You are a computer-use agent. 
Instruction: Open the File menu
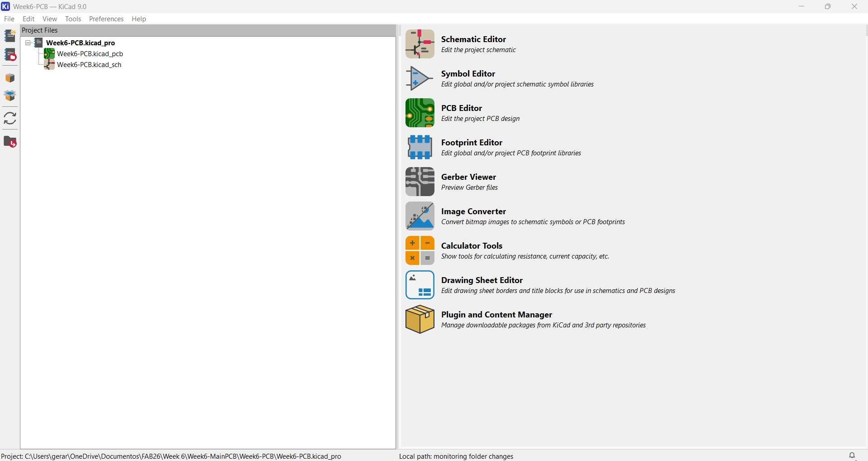(9, 19)
